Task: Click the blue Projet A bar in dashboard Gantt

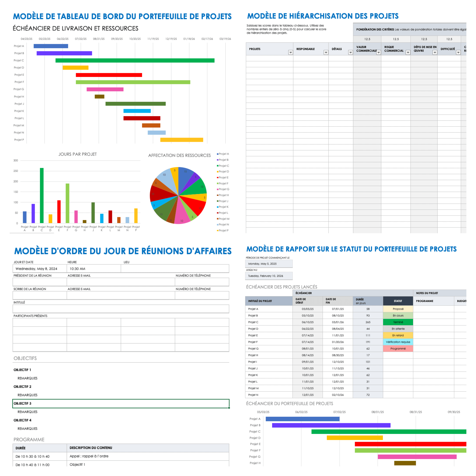Action: click(51, 46)
